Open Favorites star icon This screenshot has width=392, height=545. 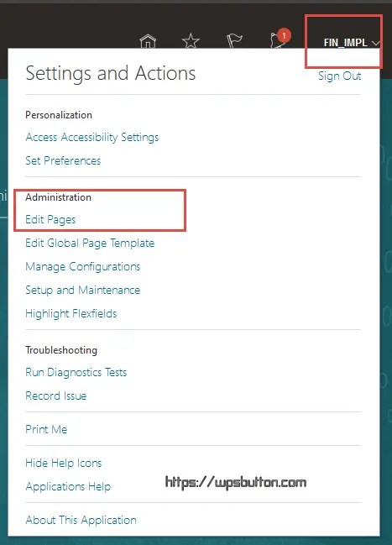click(x=191, y=41)
